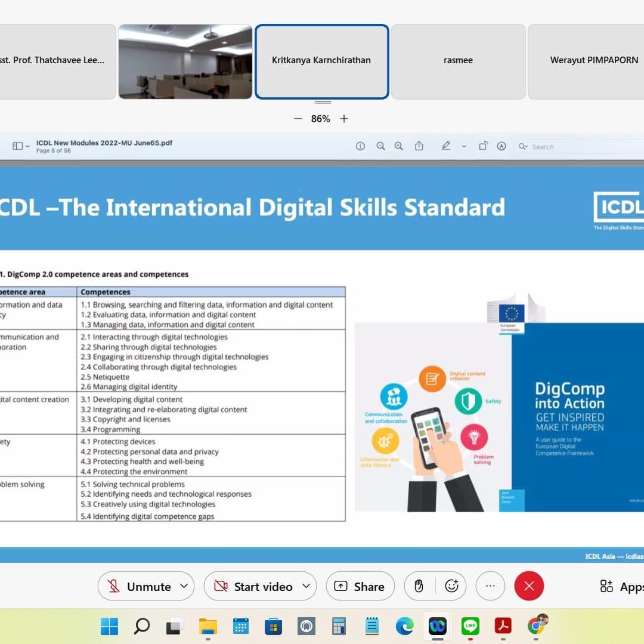Image resolution: width=644 pixels, height=644 pixels.
Task: Expand video options arrow beside Start video
Action: coord(306,586)
